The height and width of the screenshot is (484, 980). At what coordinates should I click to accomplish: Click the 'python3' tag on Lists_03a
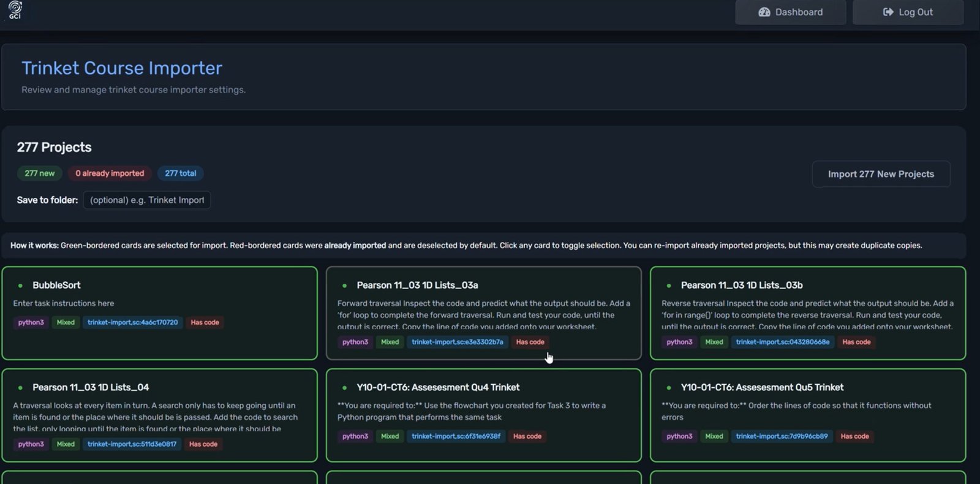[355, 342]
